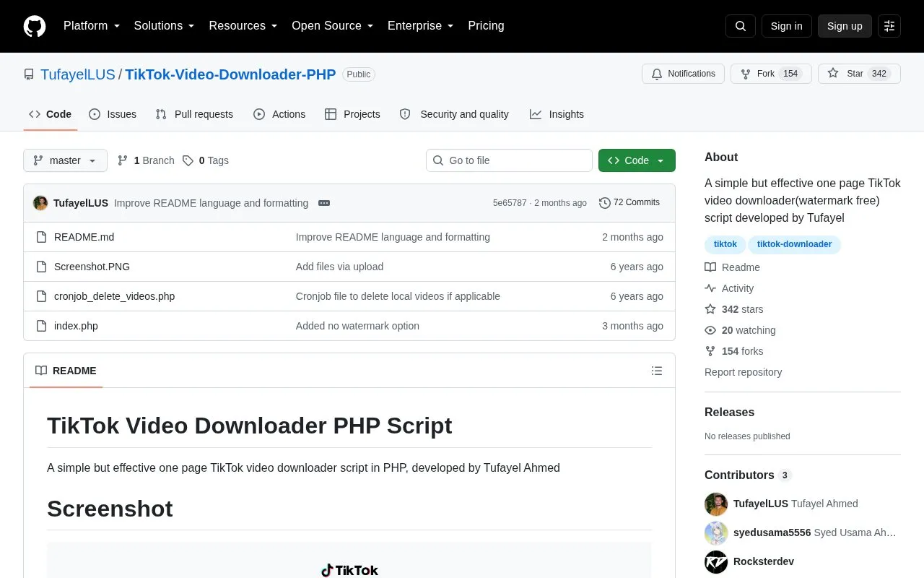Click the file icon next to README.md
Image resolution: width=924 pixels, height=578 pixels.
(41, 237)
